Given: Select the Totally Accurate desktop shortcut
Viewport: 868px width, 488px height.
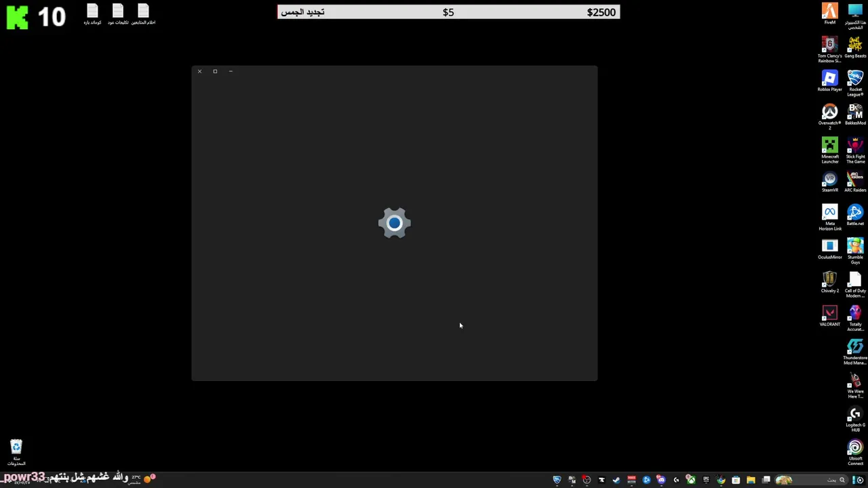Looking at the screenshot, I should coord(855,318).
